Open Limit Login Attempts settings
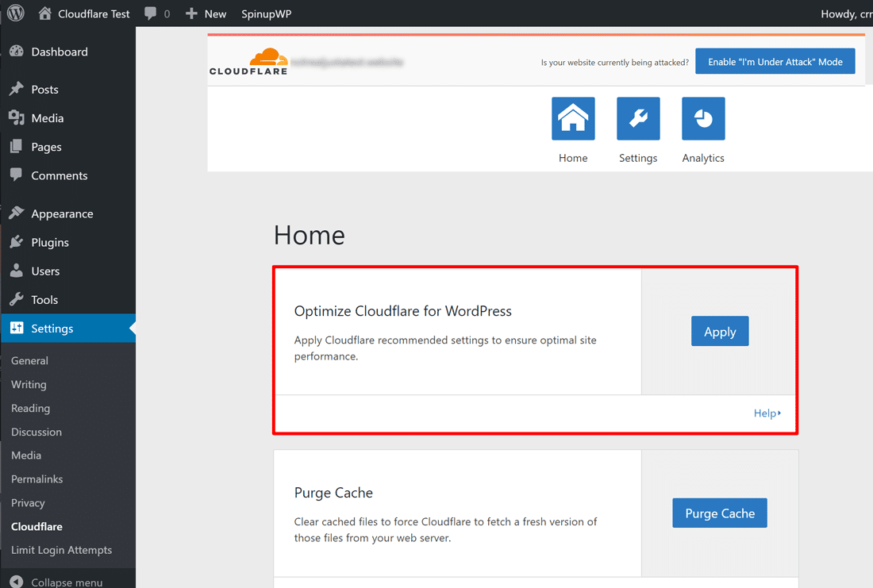Viewport: 873px width, 588px height. pos(61,550)
